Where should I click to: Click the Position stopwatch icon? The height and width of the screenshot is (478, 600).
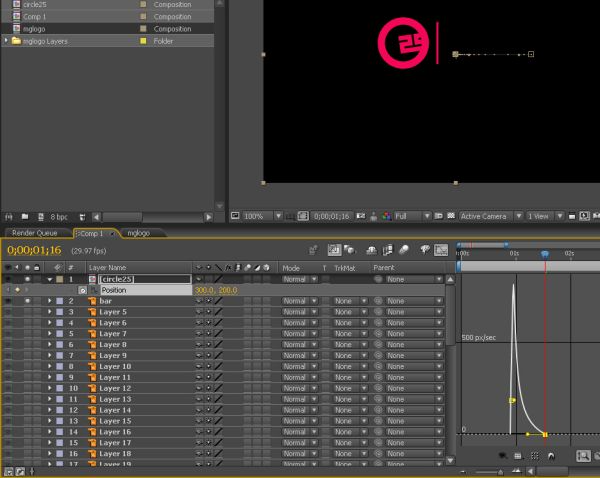(82, 290)
